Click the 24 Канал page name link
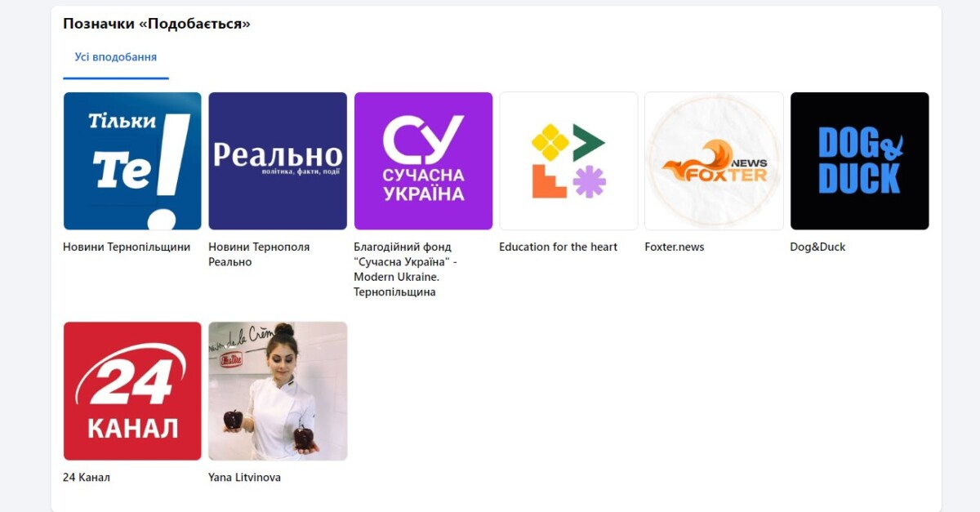 coord(87,478)
